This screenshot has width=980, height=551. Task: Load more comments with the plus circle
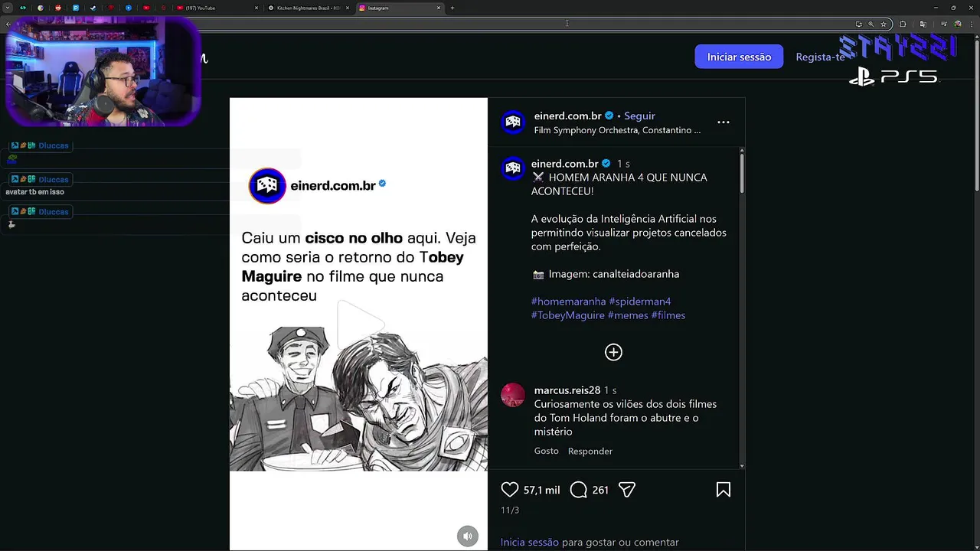(x=613, y=352)
